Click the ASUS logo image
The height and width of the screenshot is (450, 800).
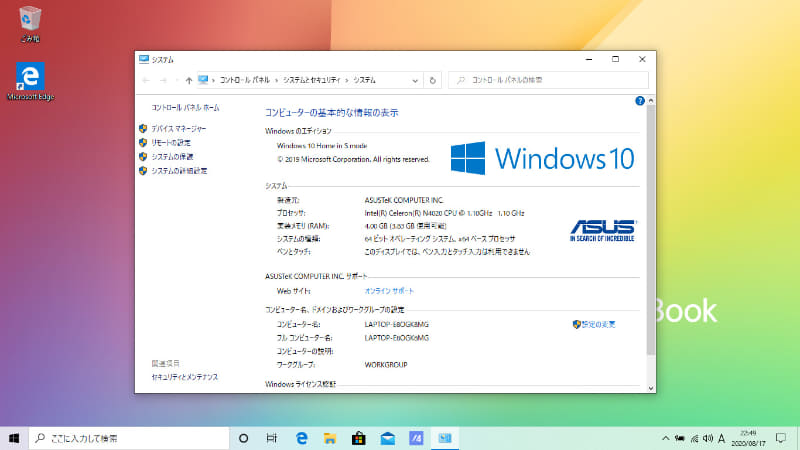(x=603, y=230)
